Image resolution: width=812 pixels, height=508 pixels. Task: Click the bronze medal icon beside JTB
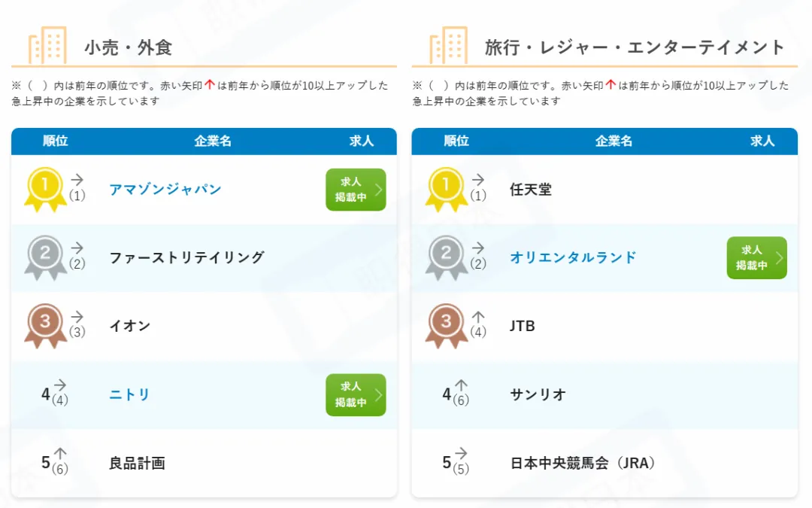446,326
